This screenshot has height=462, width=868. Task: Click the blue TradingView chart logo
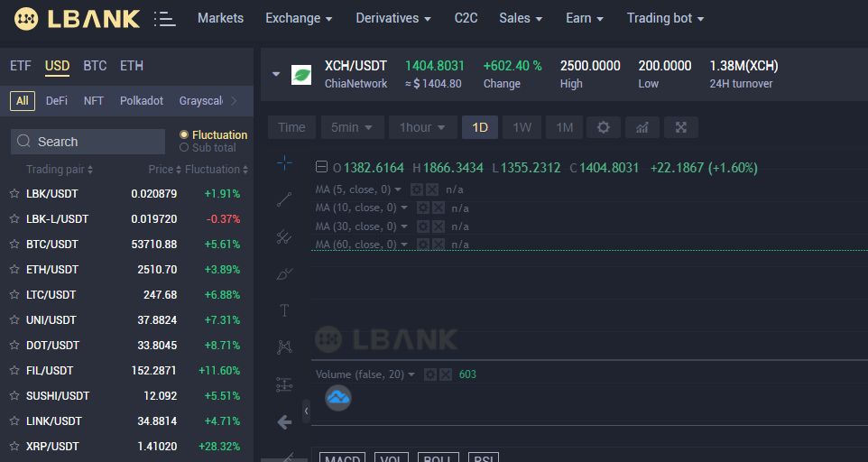pos(338,398)
